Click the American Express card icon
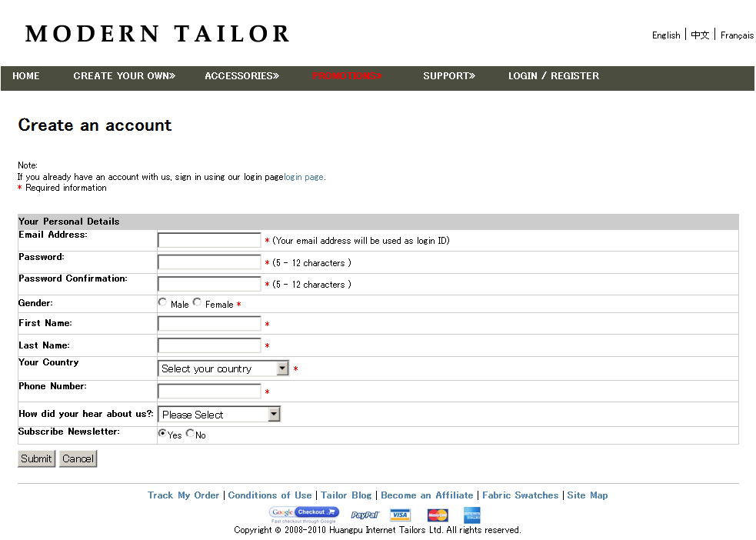 click(472, 515)
